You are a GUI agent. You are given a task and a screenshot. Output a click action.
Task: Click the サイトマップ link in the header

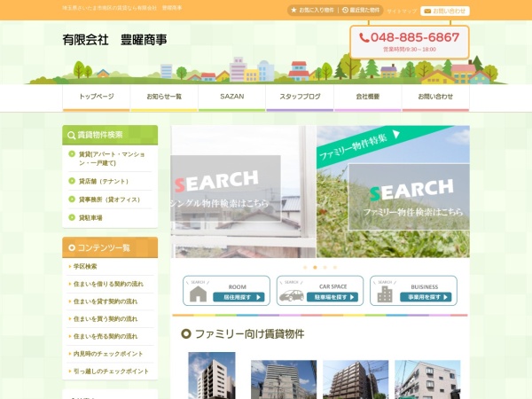coord(402,12)
